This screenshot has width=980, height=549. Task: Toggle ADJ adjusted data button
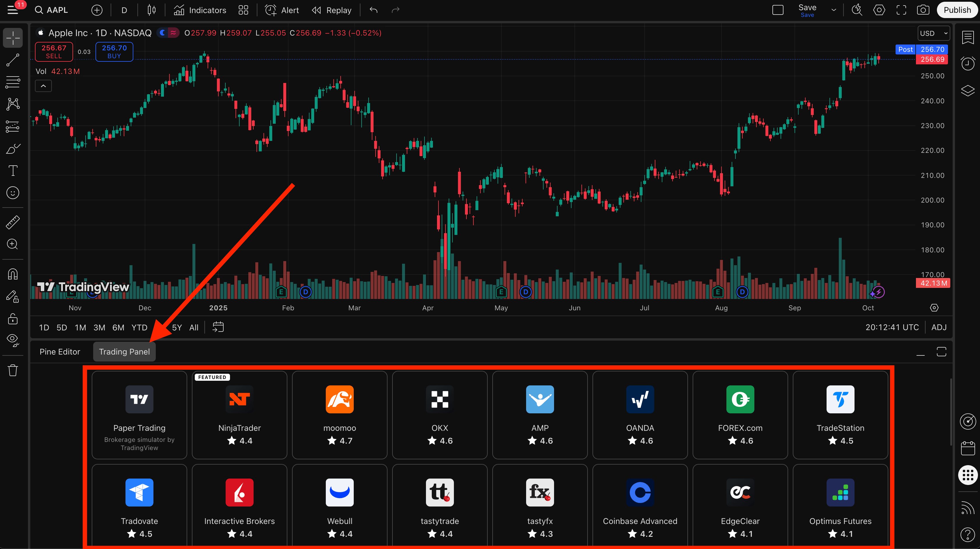(x=939, y=327)
